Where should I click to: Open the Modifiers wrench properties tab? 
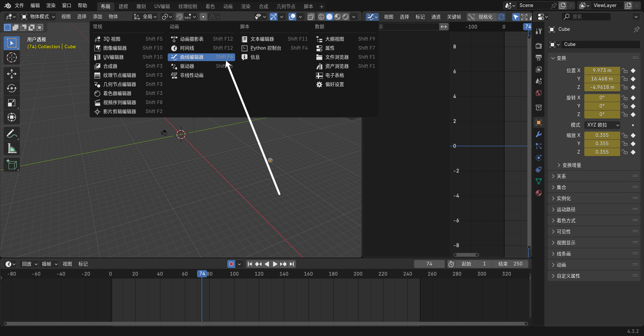(539, 134)
